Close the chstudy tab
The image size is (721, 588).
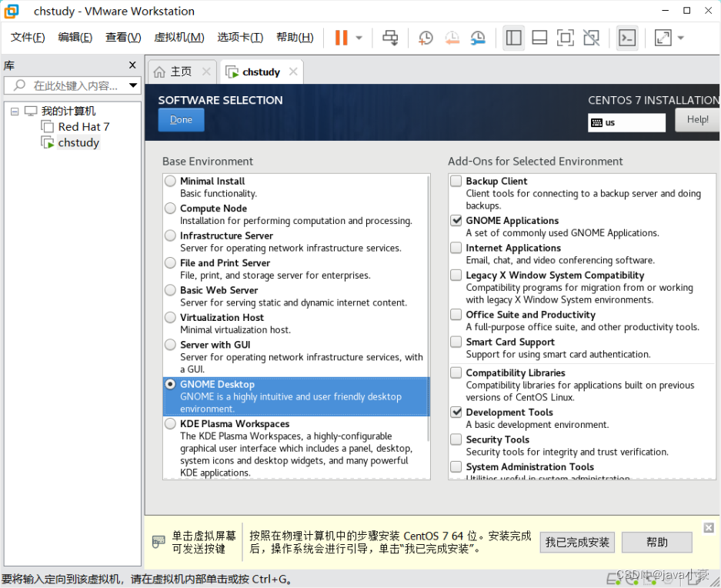click(x=293, y=72)
